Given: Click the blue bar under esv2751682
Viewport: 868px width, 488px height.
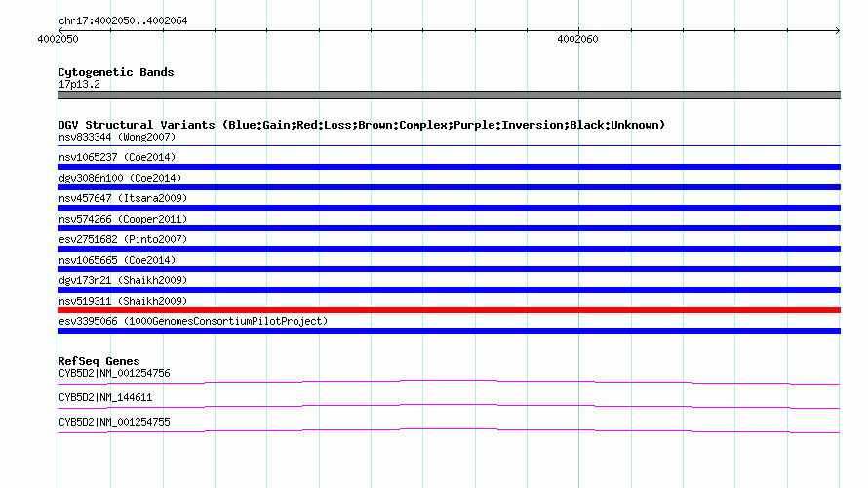Looking at the screenshot, I should [449, 249].
